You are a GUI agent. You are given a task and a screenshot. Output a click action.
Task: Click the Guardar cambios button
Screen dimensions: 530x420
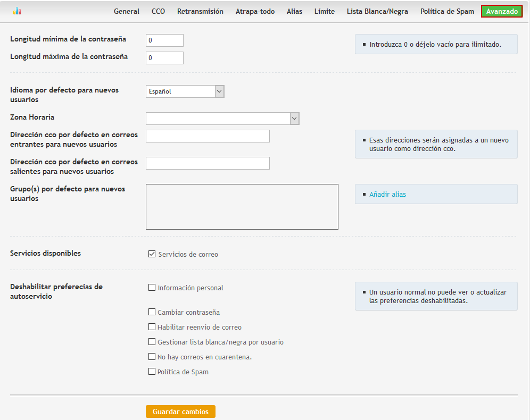(180, 411)
